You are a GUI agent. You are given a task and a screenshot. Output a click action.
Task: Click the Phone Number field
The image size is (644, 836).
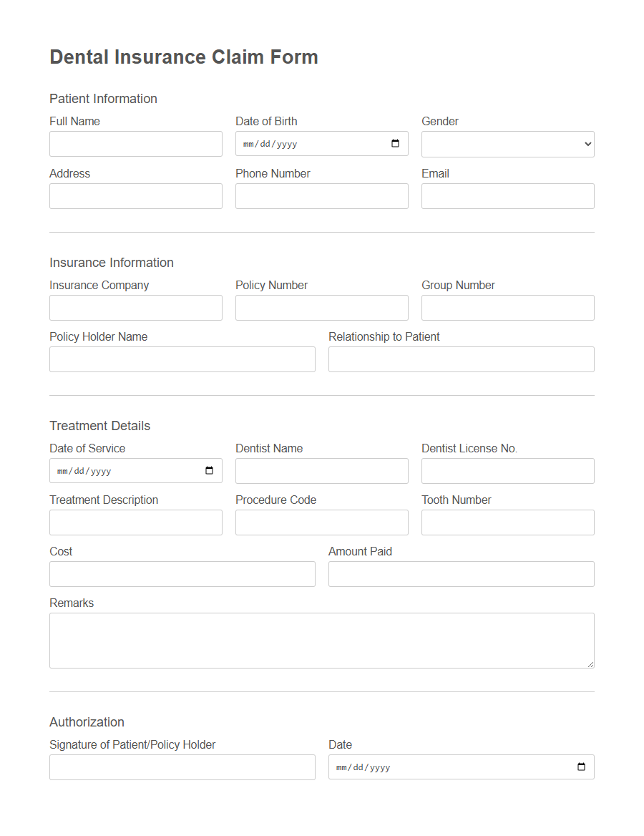pos(321,195)
